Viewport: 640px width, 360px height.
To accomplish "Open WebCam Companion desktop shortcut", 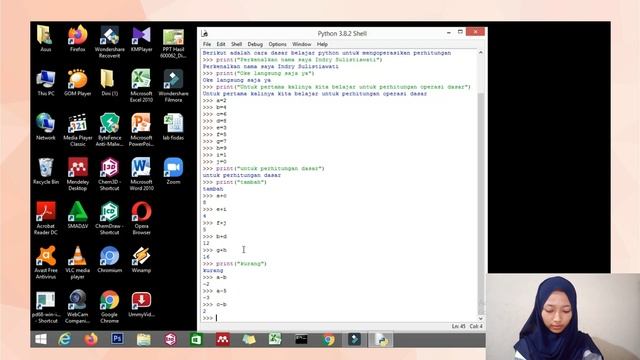I will coord(78,307).
